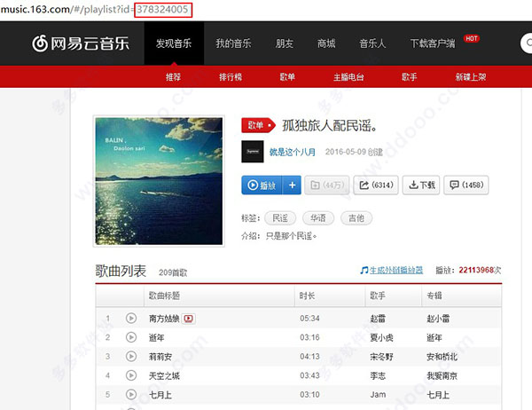Open the 发现音乐 tab
The height and width of the screenshot is (410, 532).
(x=174, y=43)
